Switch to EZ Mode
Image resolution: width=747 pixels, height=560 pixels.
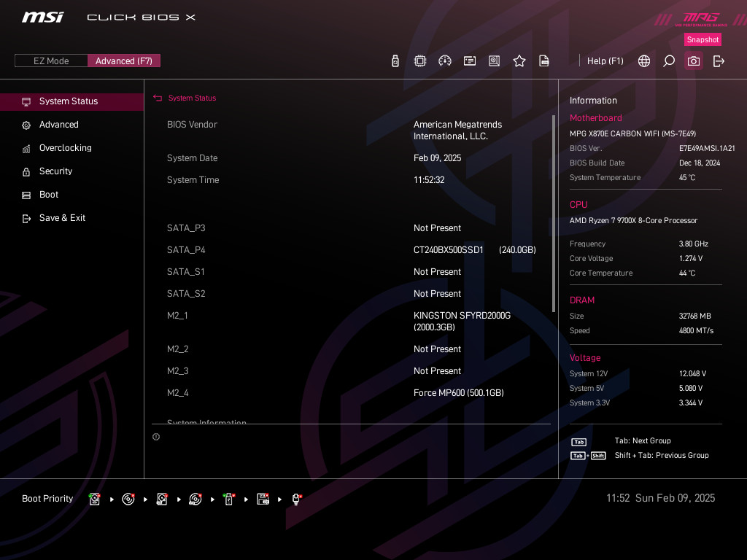pos(51,61)
